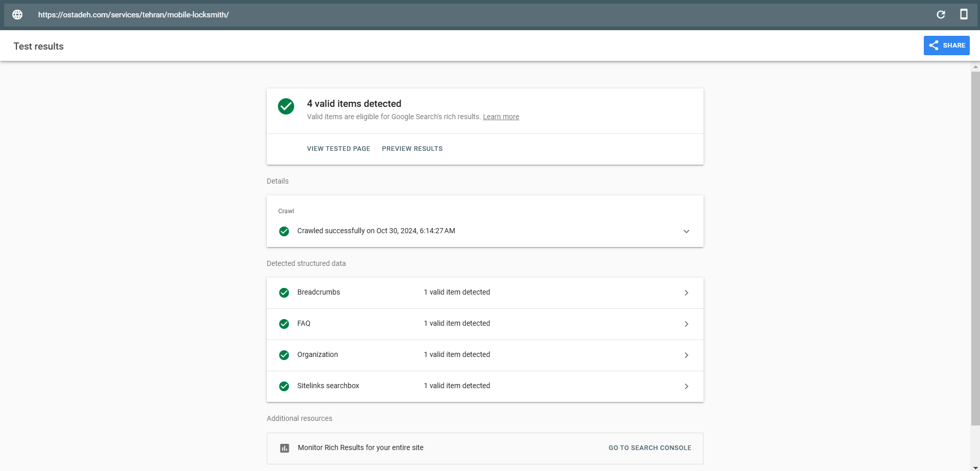
Task: Click the refresh test icon
Action: 941,15
